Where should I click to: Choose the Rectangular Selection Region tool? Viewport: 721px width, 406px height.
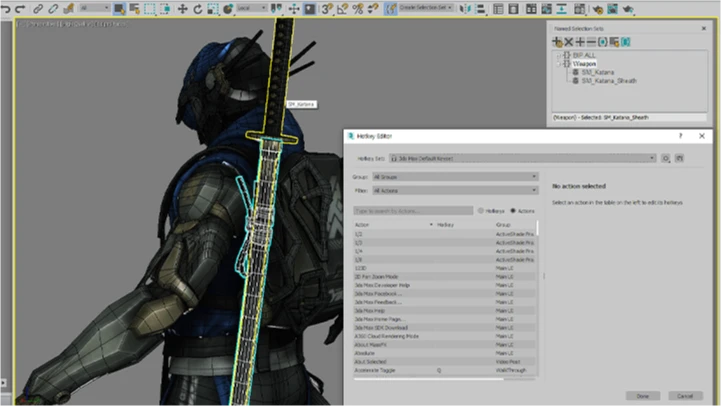149,8
